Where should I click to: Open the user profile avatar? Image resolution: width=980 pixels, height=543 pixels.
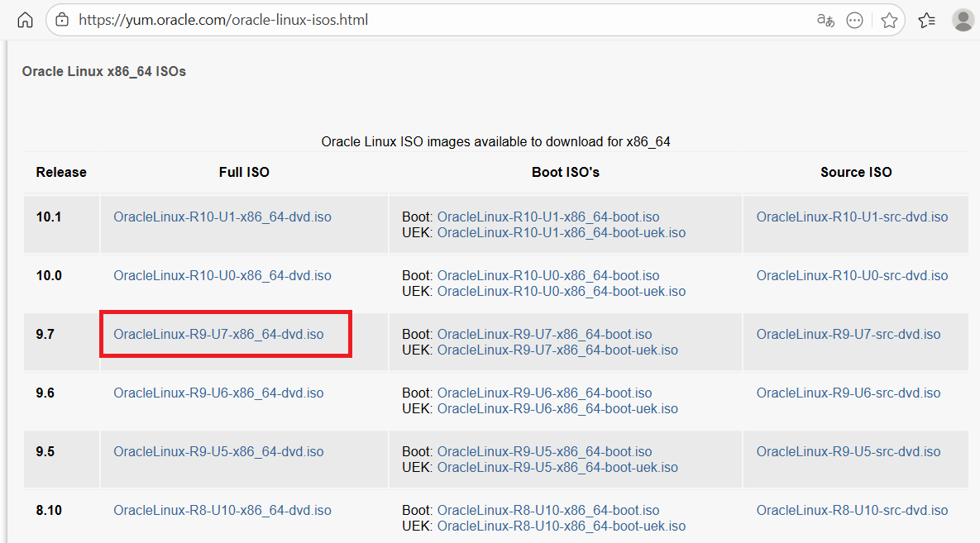pyautogui.click(x=963, y=21)
